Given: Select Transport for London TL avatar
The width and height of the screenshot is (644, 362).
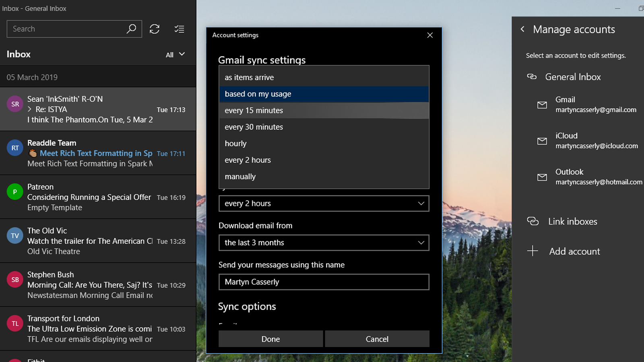Looking at the screenshot, I should point(15,323).
